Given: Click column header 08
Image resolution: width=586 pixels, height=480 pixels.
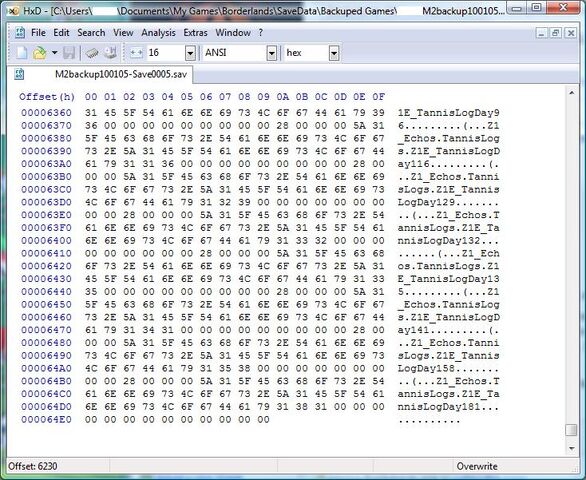Looking at the screenshot, I should click(x=244, y=97).
